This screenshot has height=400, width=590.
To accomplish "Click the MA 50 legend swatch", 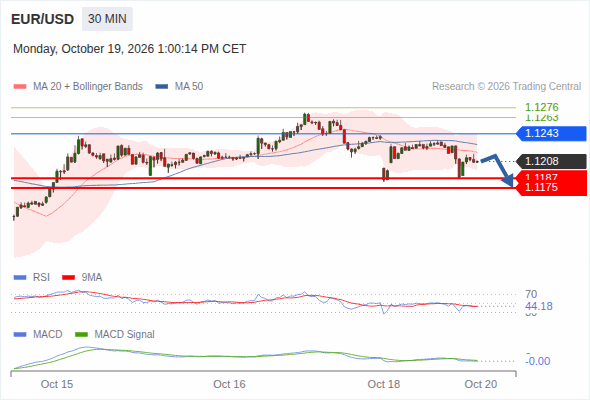I will click(x=162, y=87).
